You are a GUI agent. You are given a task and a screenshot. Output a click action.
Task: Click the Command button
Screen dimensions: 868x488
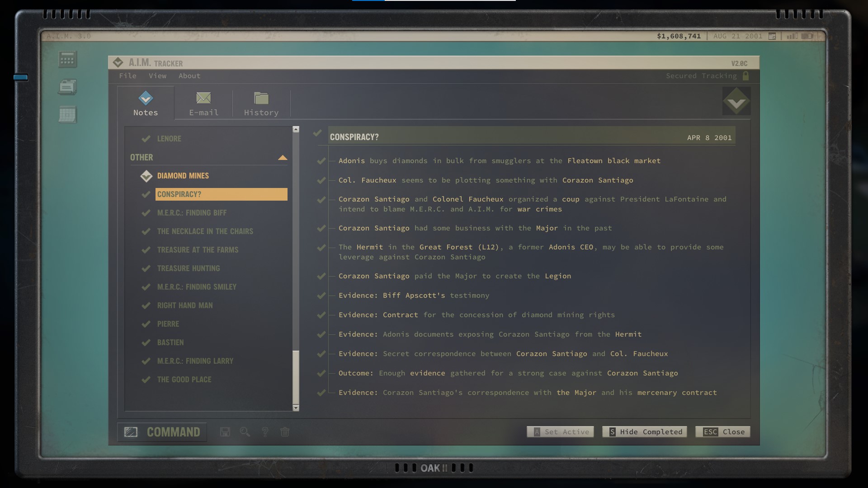tap(162, 432)
